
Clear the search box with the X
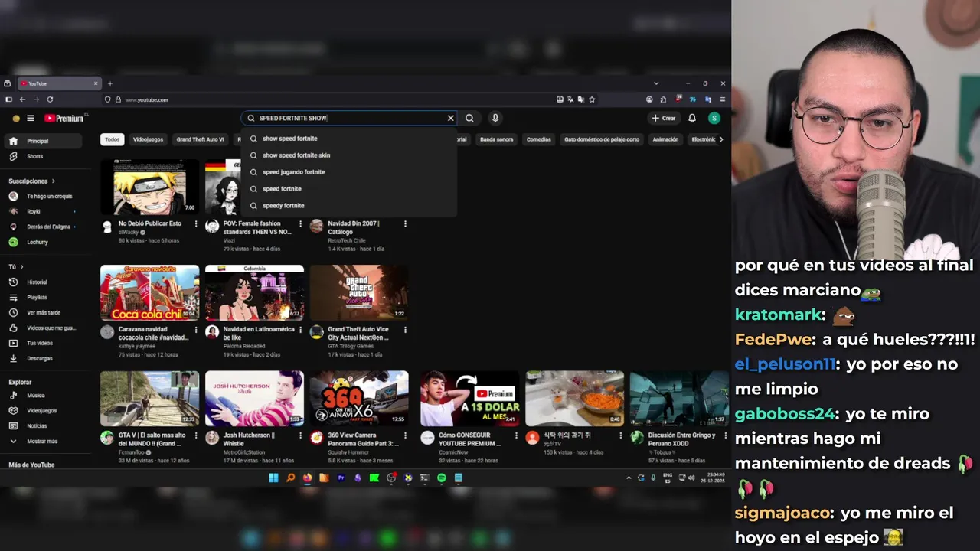451,118
